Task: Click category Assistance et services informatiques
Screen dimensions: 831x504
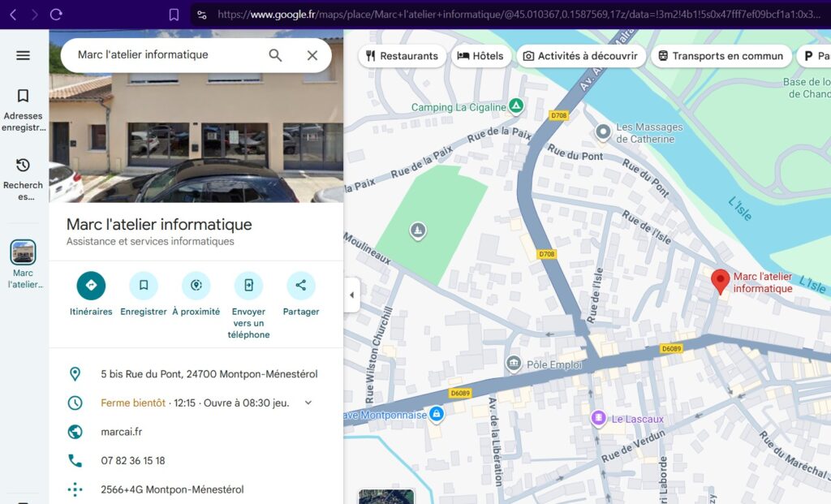Action: point(150,242)
